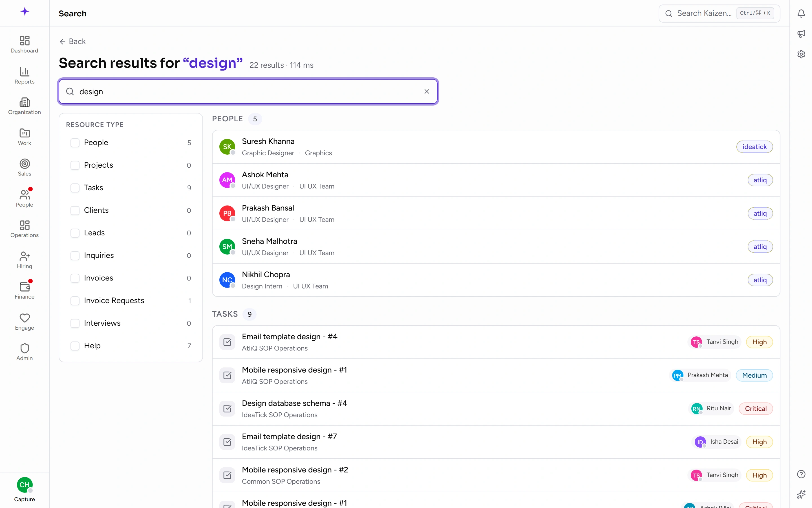
Task: Click the Ctrl/⌘+K shortcut hint
Action: tap(755, 13)
